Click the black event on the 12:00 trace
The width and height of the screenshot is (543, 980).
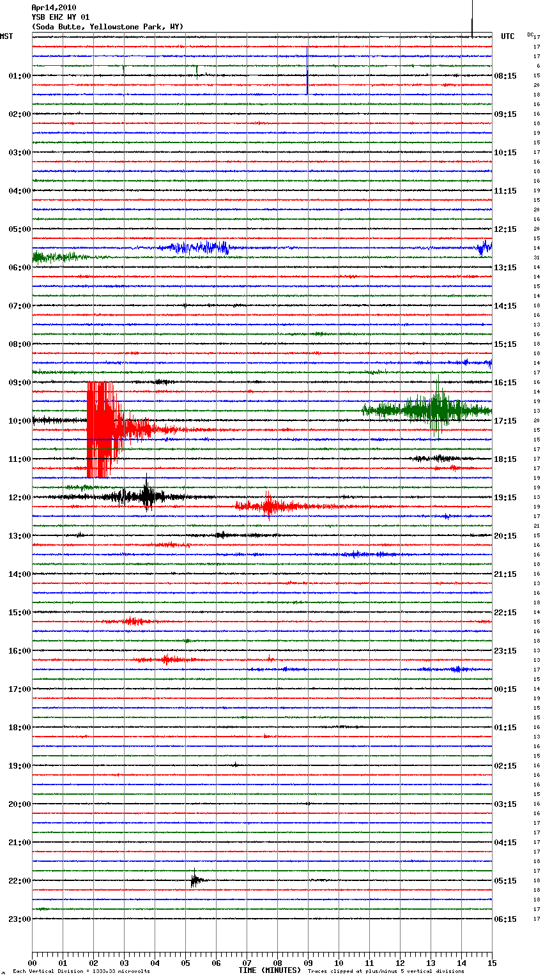click(142, 495)
